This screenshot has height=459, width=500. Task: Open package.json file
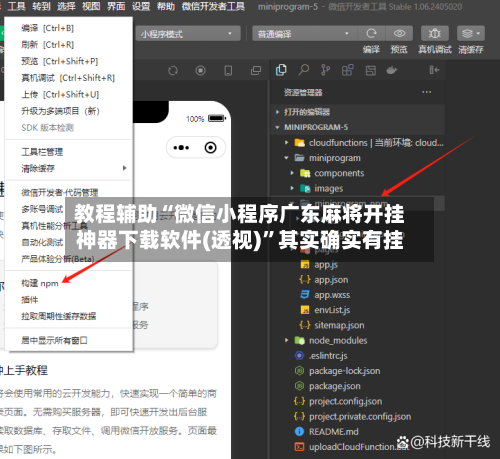335,386
